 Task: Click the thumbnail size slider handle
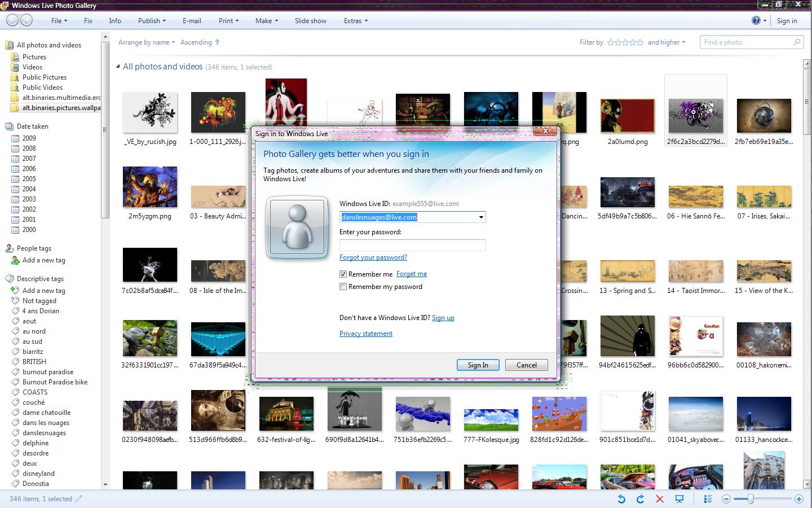point(751,499)
